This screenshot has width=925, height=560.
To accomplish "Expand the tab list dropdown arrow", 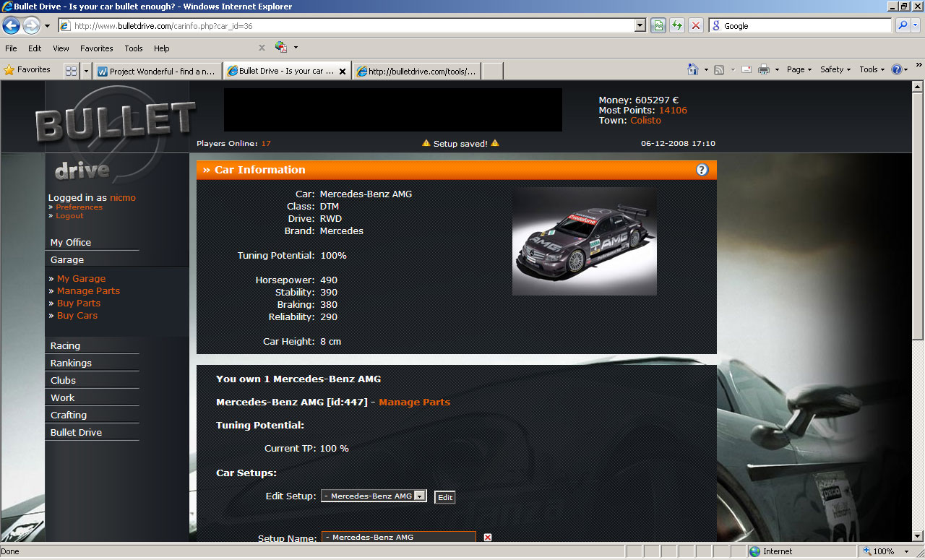I will 86,71.
